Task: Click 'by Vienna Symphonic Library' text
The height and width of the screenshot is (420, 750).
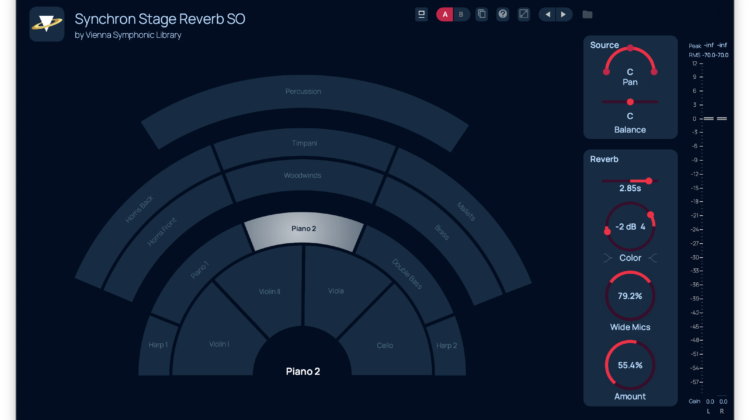Action: point(128,35)
